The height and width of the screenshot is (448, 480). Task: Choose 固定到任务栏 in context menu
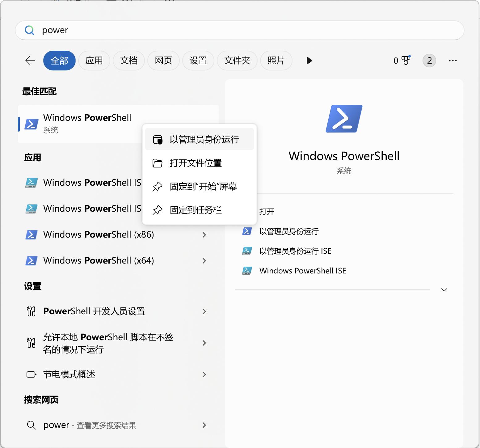[x=200, y=210]
